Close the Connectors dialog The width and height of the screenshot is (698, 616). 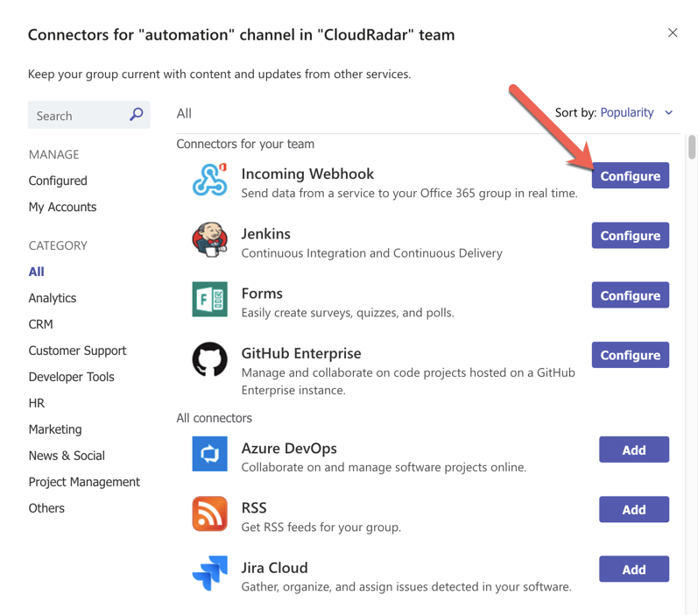click(x=673, y=32)
